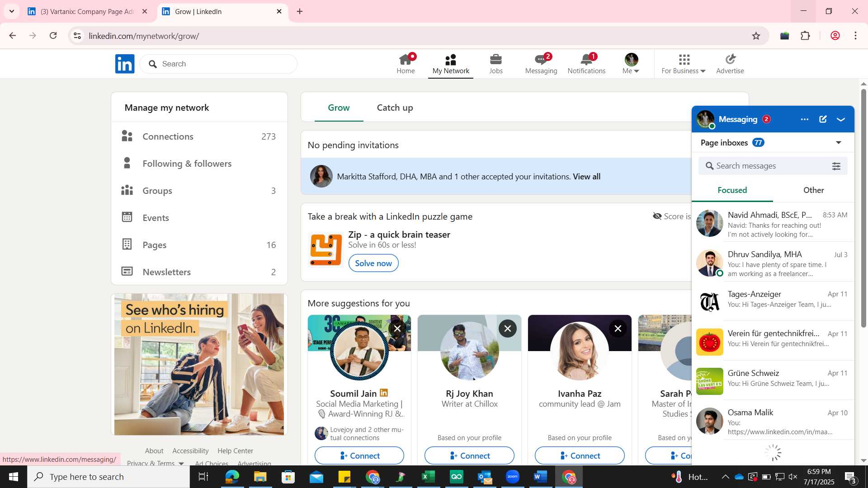The height and width of the screenshot is (488, 868).
Task: Open a new browser tab
Action: pos(300,11)
